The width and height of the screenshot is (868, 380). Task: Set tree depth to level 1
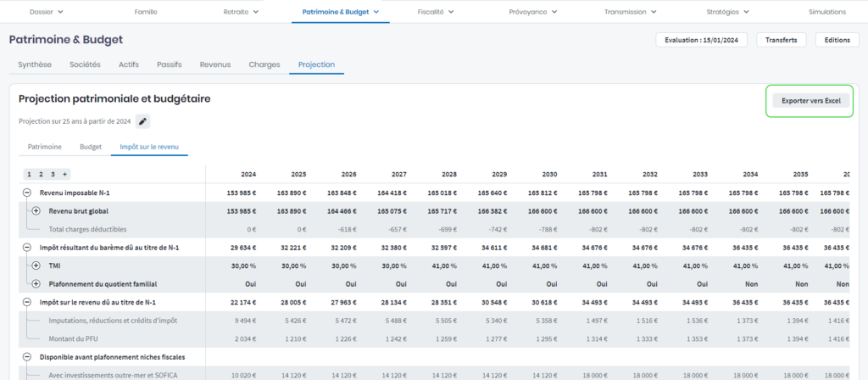pyautogui.click(x=29, y=174)
